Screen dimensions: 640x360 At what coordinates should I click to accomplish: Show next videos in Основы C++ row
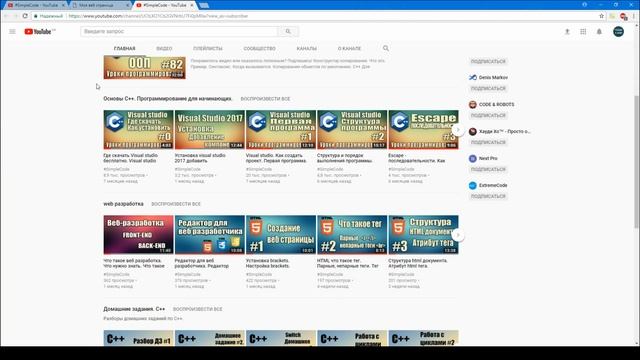(458, 130)
